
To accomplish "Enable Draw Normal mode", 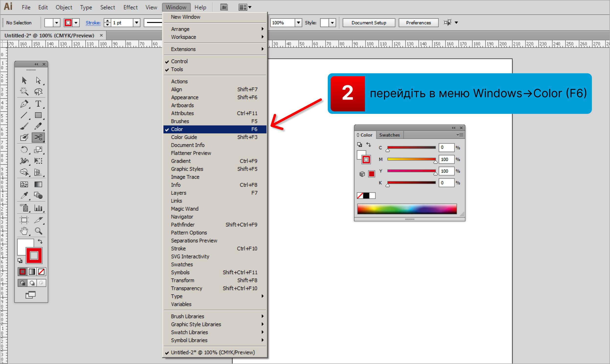I will coord(22,283).
